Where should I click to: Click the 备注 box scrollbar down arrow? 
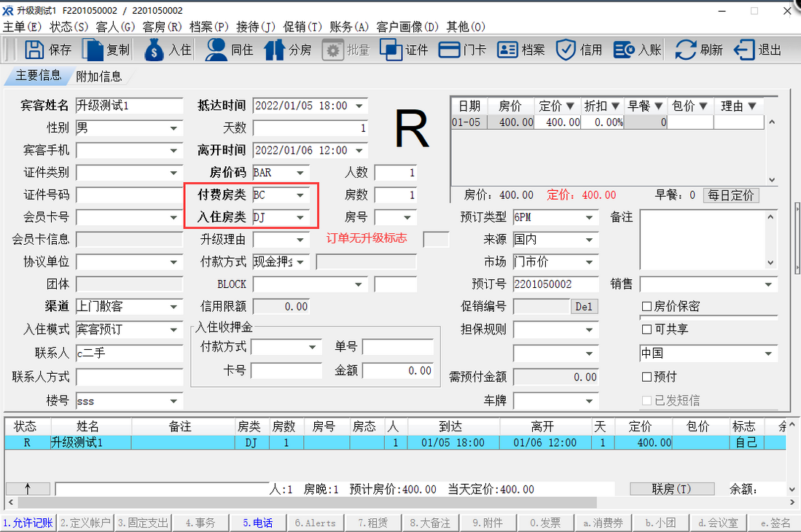click(770, 262)
